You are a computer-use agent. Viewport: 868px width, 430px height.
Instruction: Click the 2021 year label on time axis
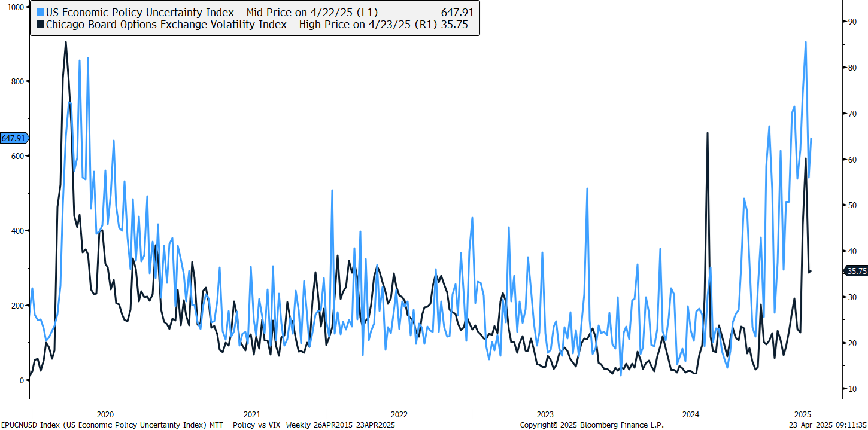pos(252,414)
